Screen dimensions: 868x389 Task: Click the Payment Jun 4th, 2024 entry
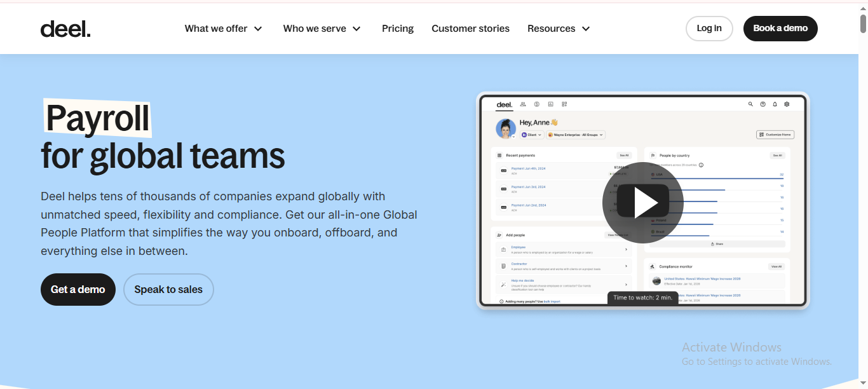[x=529, y=168]
